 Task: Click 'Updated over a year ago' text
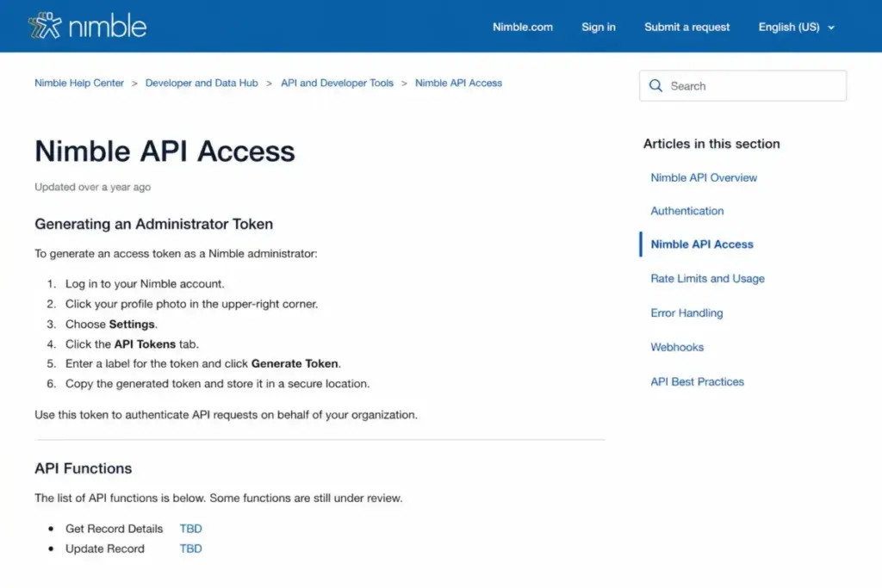pyautogui.click(x=93, y=187)
